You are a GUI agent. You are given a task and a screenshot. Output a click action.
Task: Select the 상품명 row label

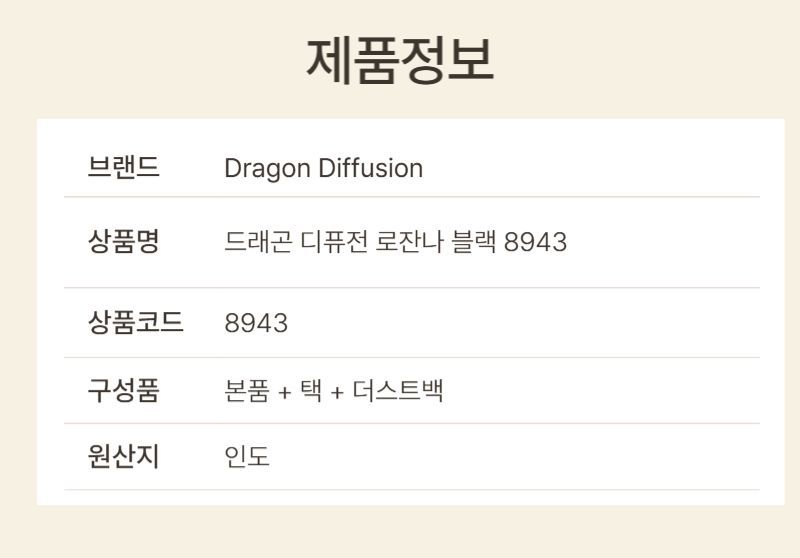123,241
